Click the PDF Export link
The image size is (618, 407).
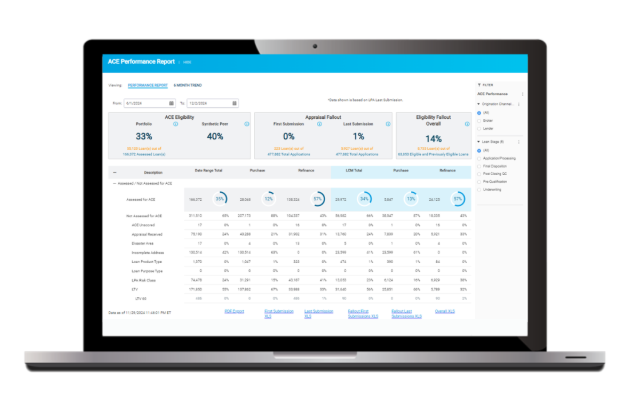coord(233,311)
